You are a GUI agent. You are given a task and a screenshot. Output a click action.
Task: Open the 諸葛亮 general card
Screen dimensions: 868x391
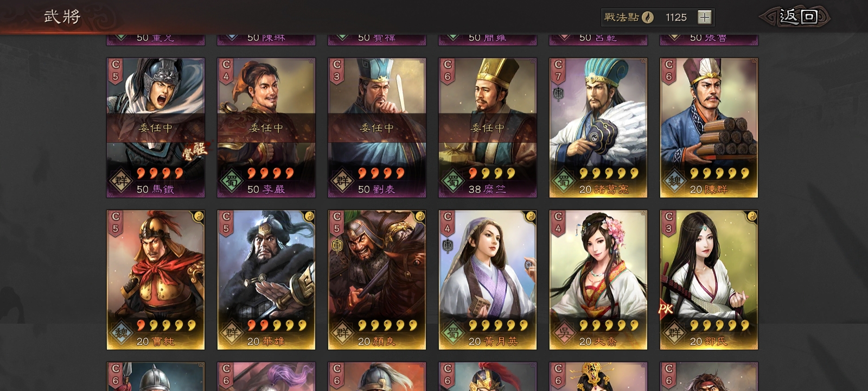pos(598,128)
